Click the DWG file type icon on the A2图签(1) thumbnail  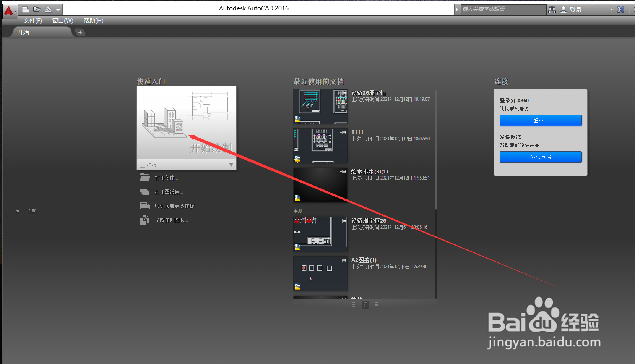pos(297,287)
